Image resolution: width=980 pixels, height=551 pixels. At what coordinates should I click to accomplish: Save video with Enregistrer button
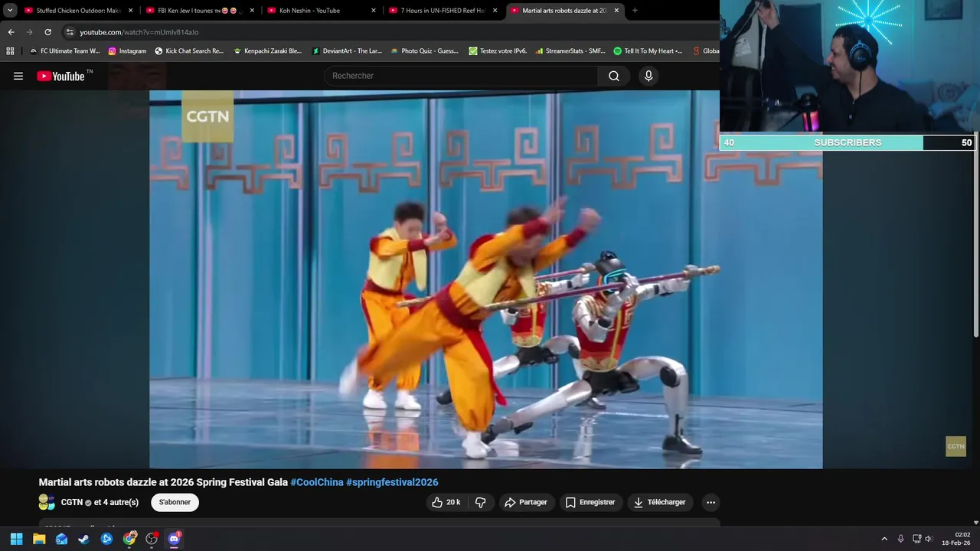(x=590, y=502)
